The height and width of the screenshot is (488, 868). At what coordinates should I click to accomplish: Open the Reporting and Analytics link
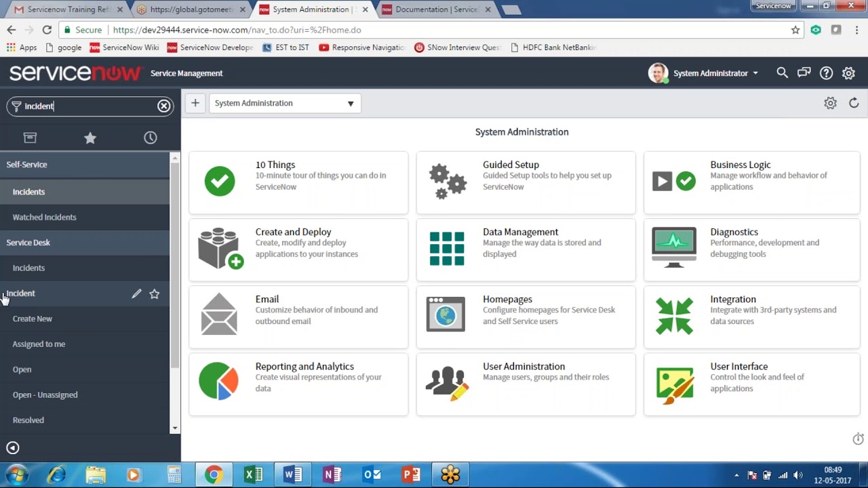[304, 366]
